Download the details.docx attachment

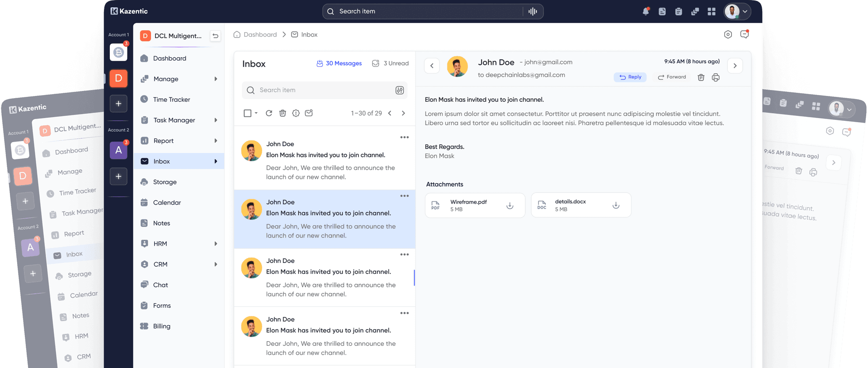coord(616,206)
